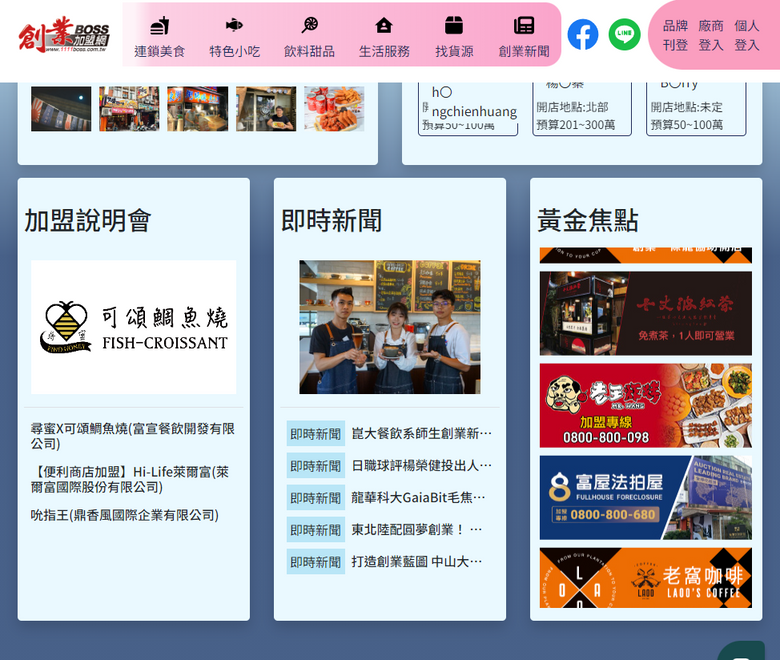
Task: Open the man at counter photo thumbnail
Action: [x=266, y=109]
